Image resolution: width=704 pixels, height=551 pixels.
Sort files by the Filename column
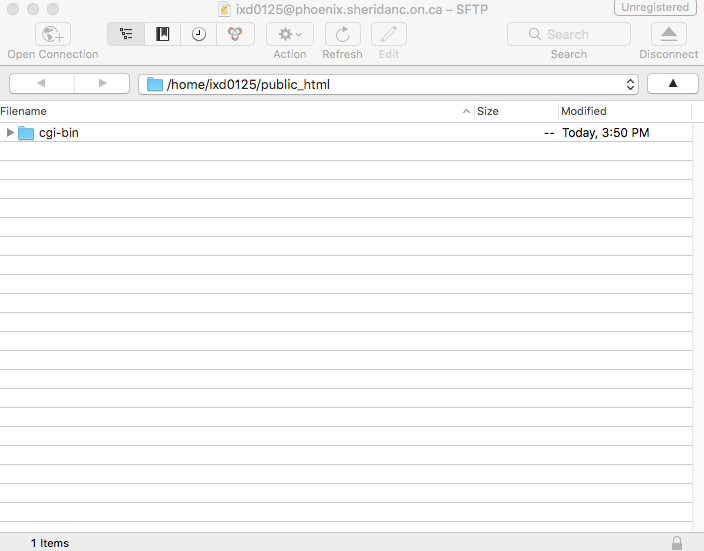click(230, 111)
